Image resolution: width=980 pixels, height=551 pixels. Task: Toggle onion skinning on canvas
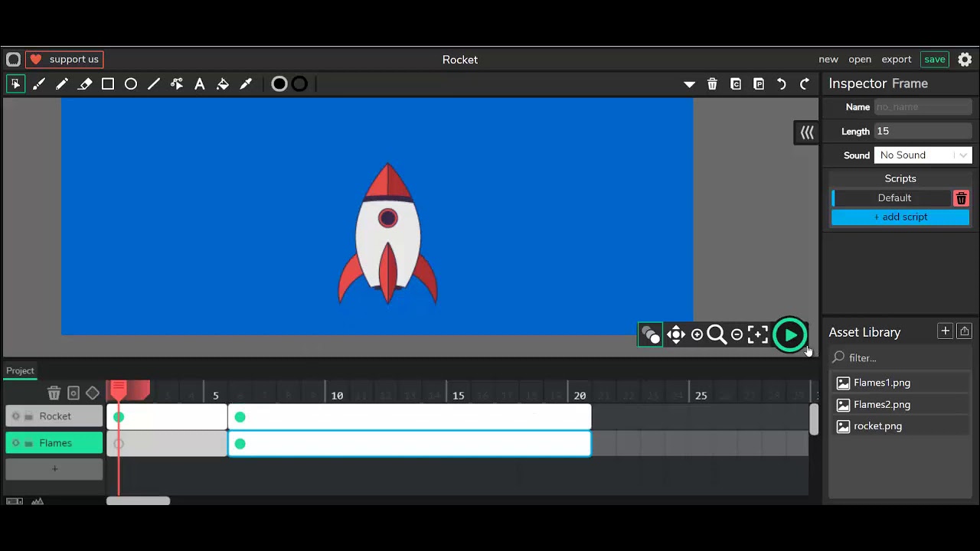650,335
